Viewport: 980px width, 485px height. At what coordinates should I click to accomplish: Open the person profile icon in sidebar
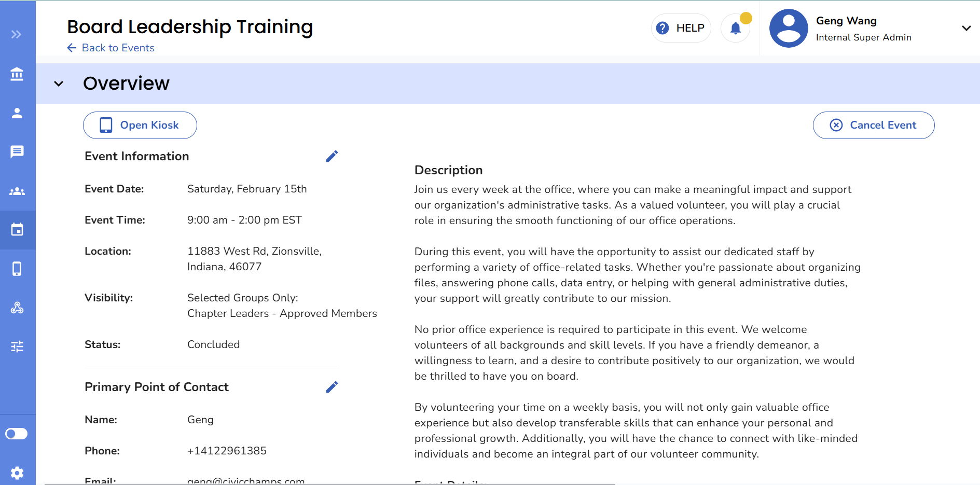tap(17, 113)
